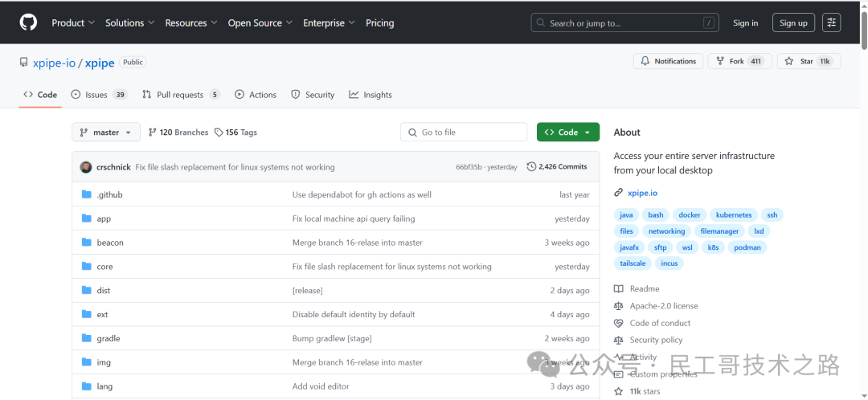Open the .github folder
This screenshot has height=400, width=868.
[x=109, y=194]
